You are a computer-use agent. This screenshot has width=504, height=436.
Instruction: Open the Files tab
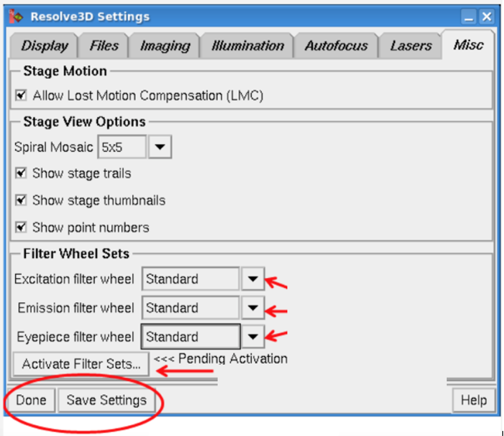pos(104,46)
